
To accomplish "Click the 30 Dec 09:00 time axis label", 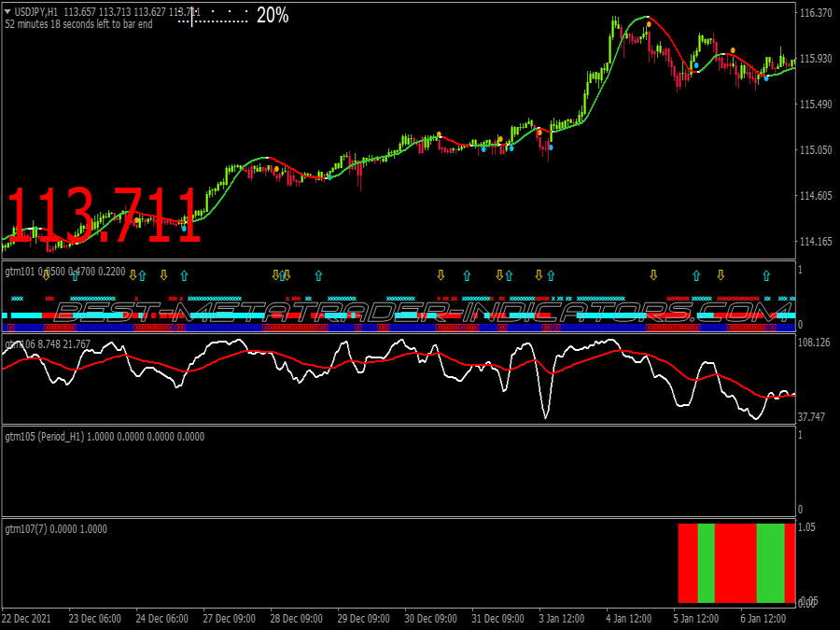I will click(430, 619).
